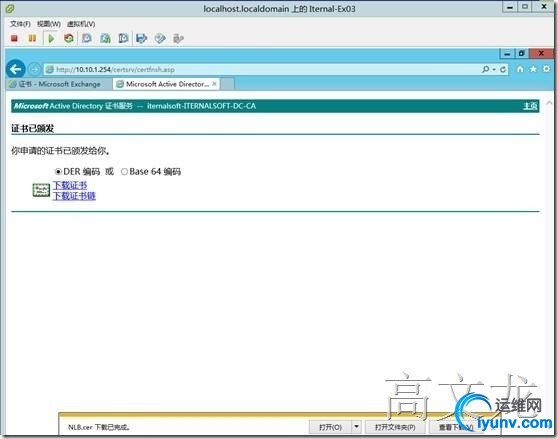The width and height of the screenshot is (558, 439).
Task: Close the inner Internet Explorer window
Action: 541,53
